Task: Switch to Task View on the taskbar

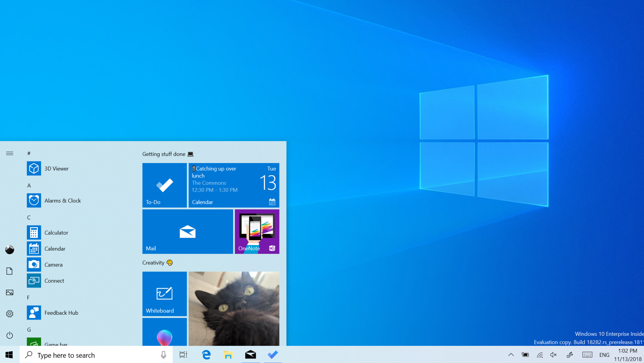Action: click(x=183, y=355)
